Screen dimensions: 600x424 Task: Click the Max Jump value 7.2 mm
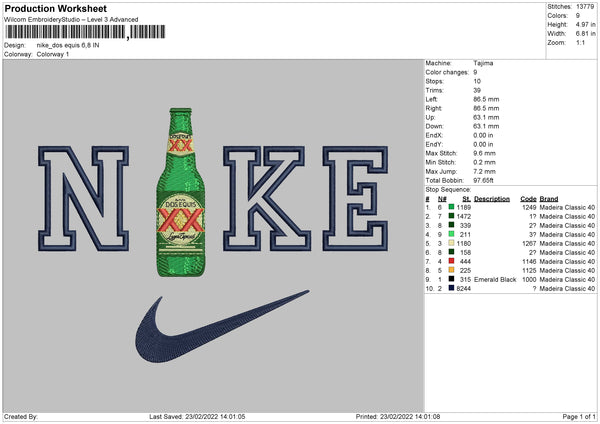[484, 171]
